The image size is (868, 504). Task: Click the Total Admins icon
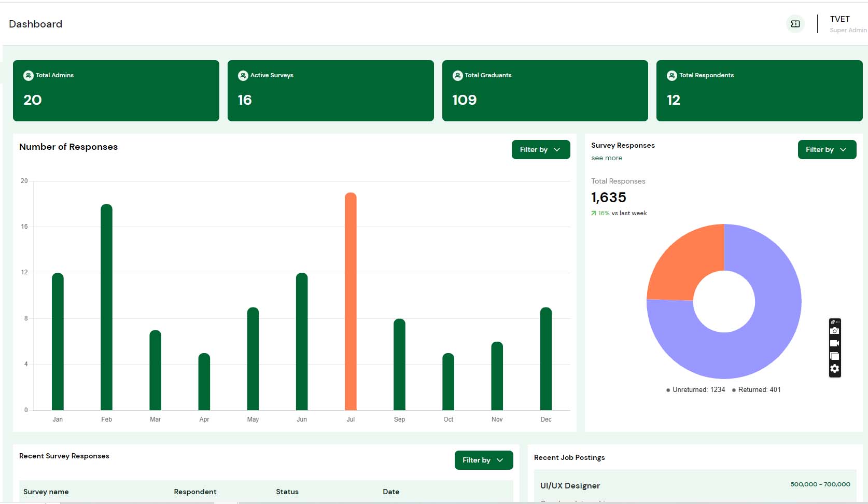coord(27,75)
